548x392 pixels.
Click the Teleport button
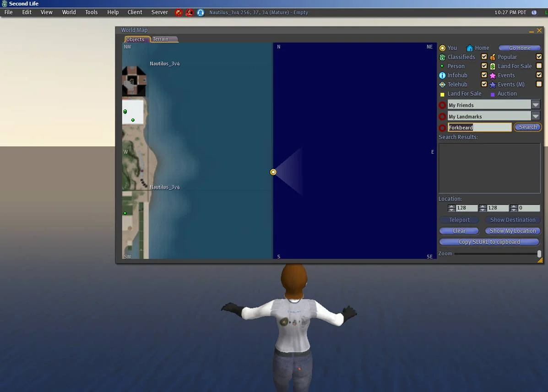(459, 220)
